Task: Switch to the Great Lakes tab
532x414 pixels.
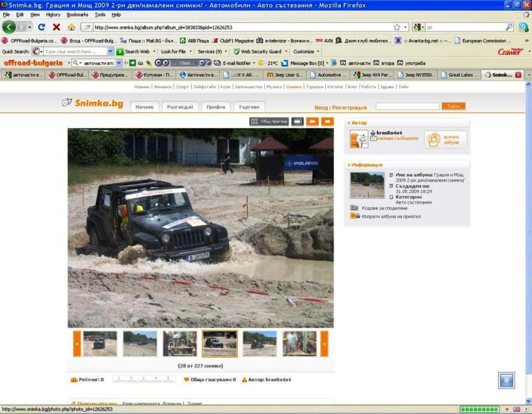Action: (x=460, y=75)
